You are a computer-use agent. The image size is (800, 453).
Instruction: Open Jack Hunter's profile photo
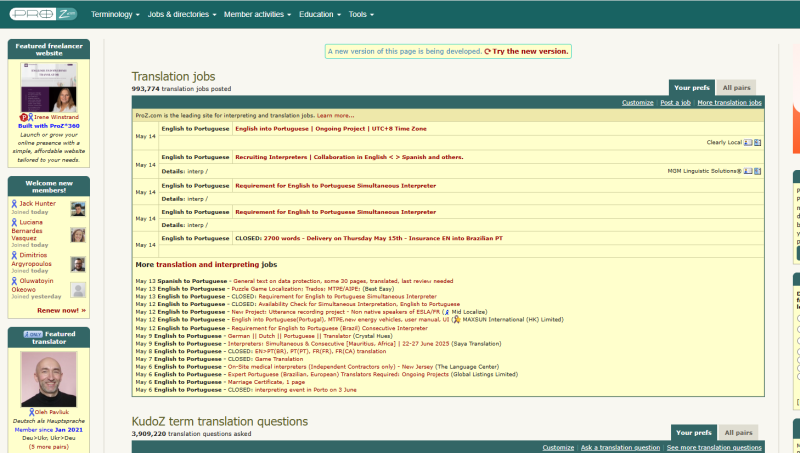click(x=78, y=209)
